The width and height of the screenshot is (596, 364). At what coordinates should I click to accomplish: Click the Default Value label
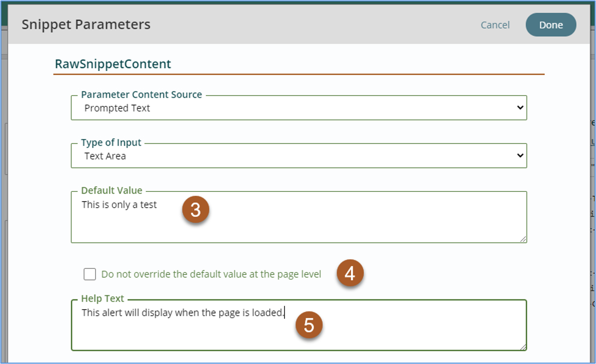click(112, 190)
